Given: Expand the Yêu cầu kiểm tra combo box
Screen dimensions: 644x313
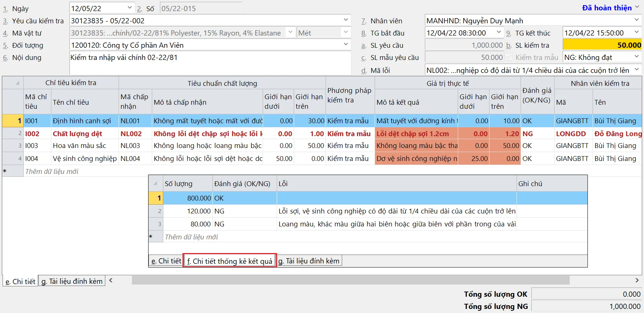Looking at the screenshot, I should (345, 20).
